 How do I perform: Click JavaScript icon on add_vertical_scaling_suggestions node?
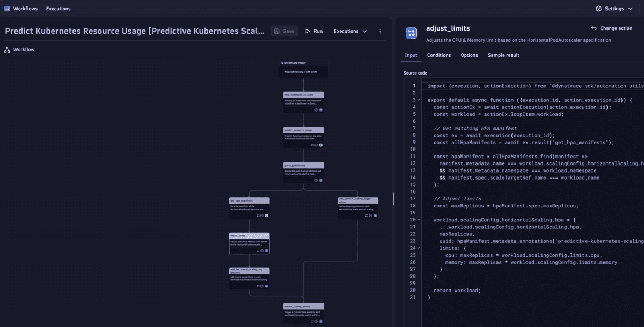pos(375,215)
